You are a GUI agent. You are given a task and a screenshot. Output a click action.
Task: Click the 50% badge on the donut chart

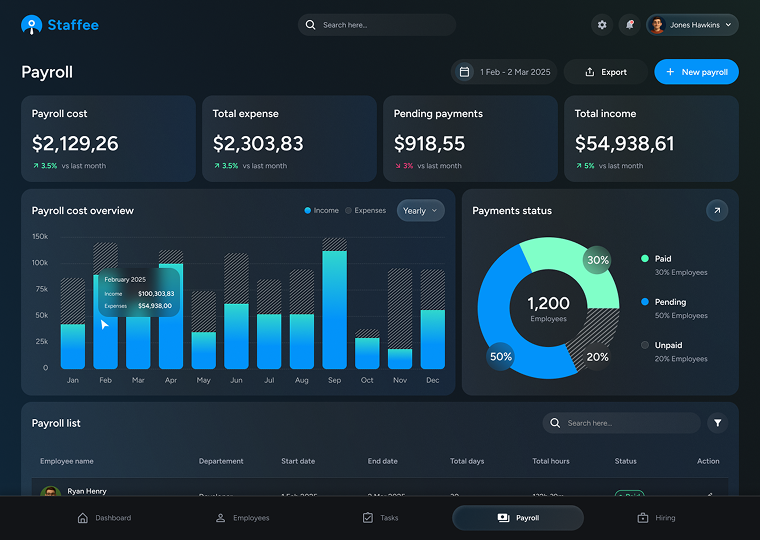click(x=500, y=356)
